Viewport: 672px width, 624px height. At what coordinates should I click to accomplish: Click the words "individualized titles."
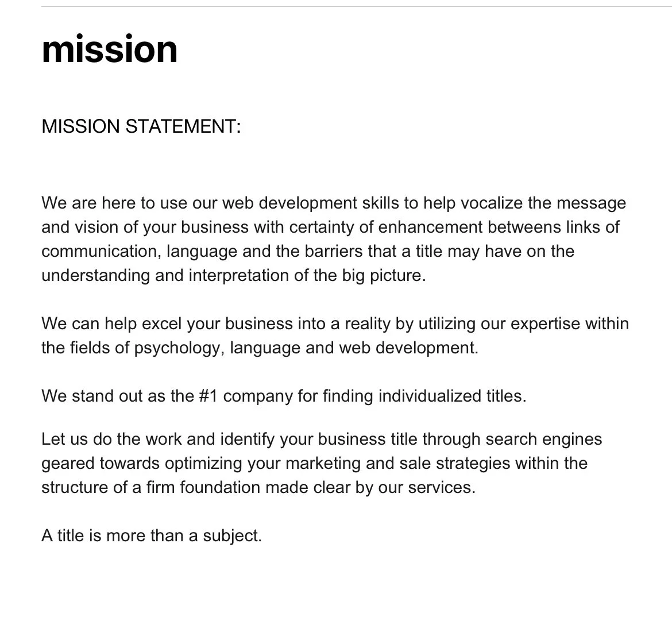tap(452, 396)
